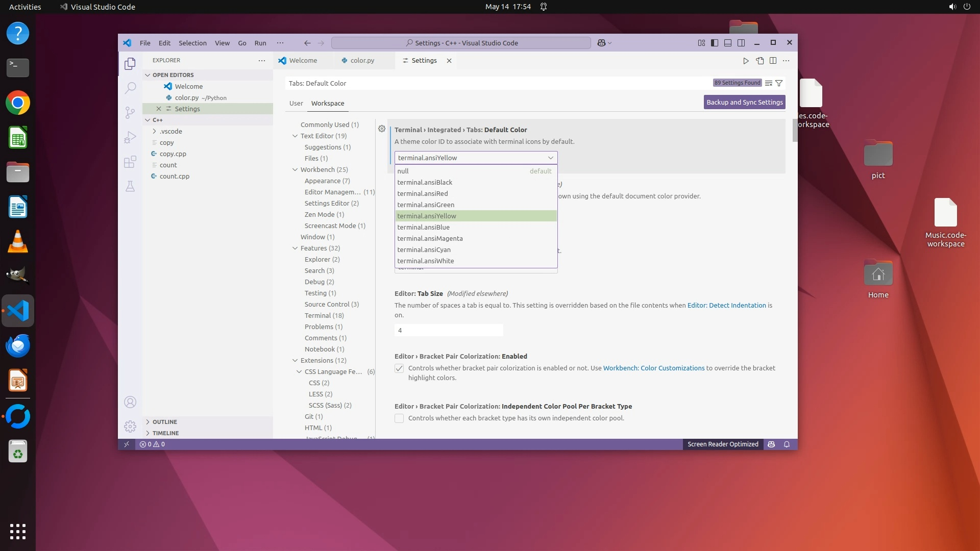
Task: Open Editor: Detect Indentation link
Action: tap(726, 305)
